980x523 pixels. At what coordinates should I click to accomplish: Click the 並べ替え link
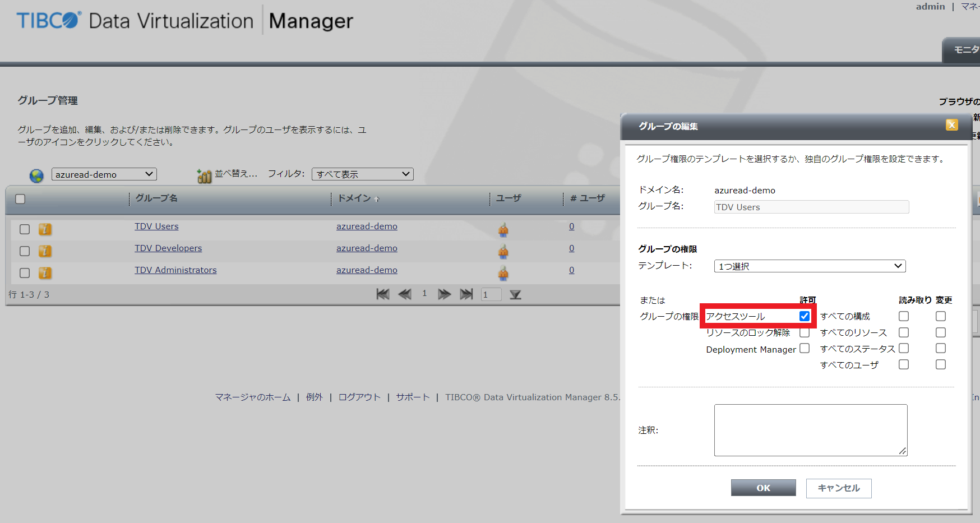(236, 174)
